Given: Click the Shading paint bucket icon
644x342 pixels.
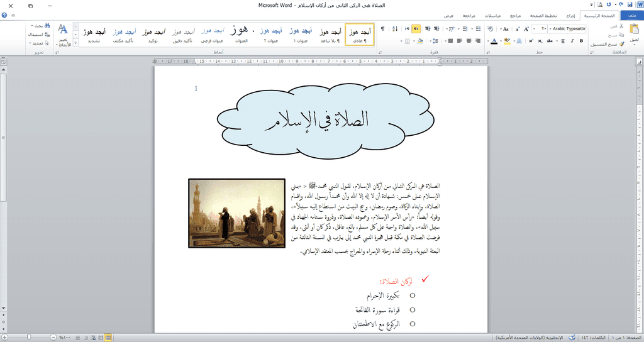Looking at the screenshot, I should pos(420,41).
